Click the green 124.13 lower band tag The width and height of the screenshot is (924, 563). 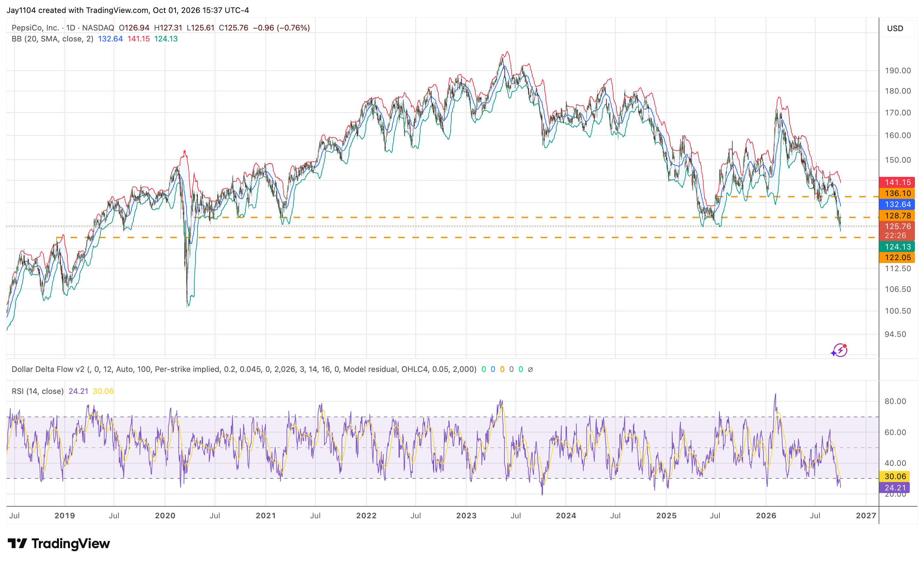pyautogui.click(x=897, y=247)
